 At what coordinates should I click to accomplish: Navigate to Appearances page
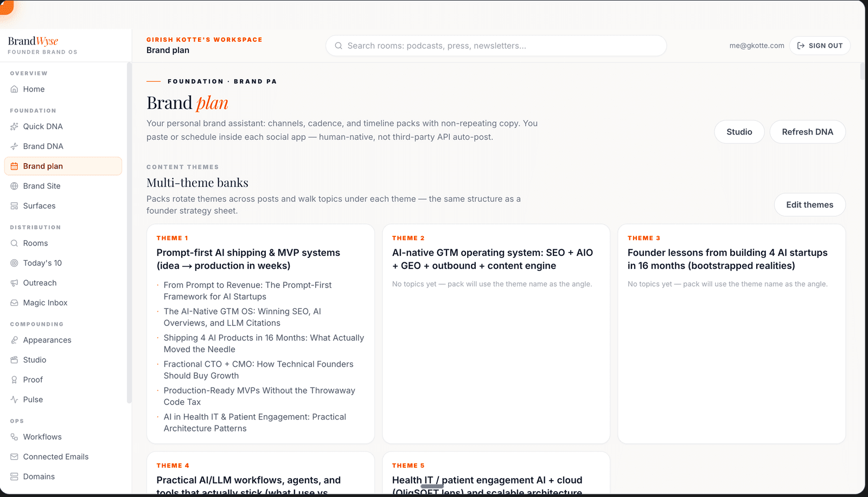click(63, 340)
